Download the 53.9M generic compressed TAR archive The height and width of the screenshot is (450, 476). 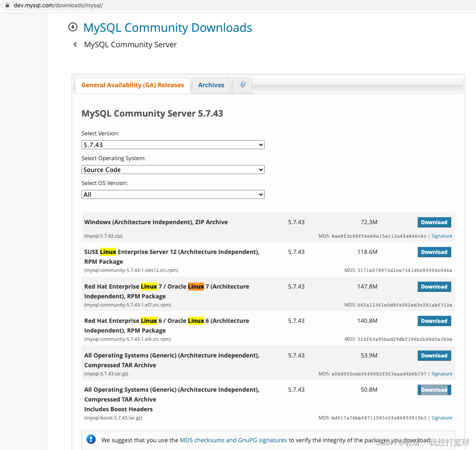pos(434,355)
